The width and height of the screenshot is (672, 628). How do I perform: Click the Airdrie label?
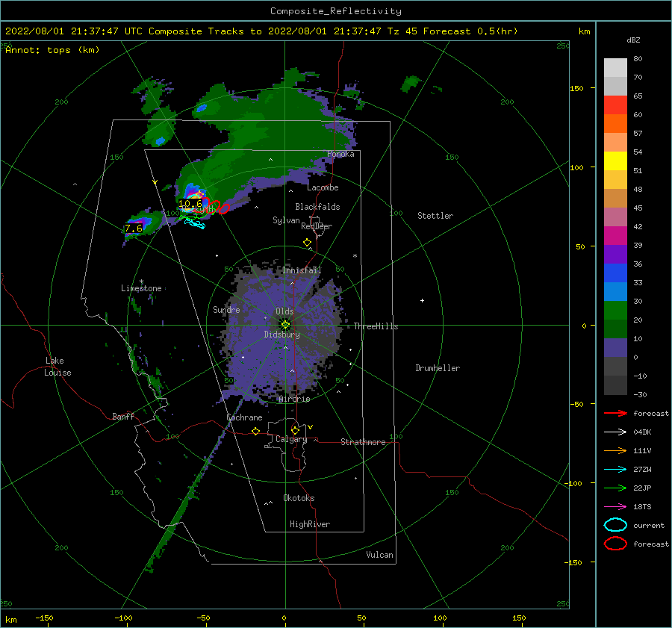coord(294,399)
